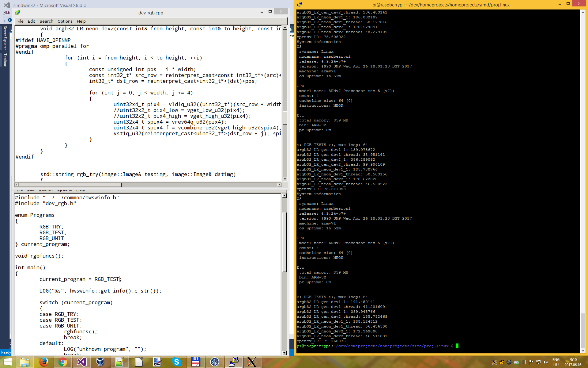Open the PuTTY taskbar icon

point(233,362)
